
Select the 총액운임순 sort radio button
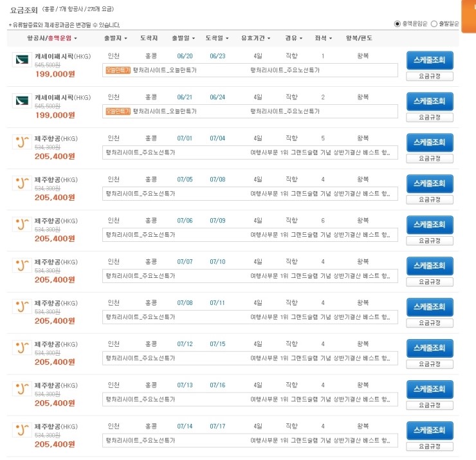click(x=397, y=24)
